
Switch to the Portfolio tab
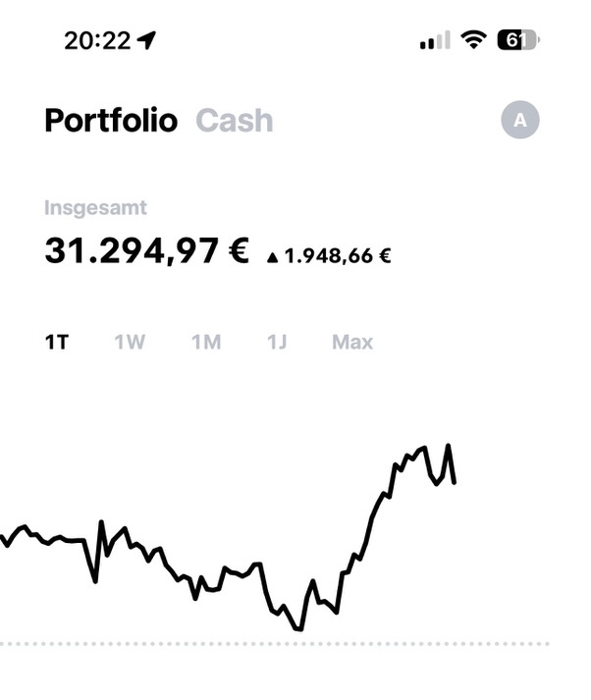(x=111, y=121)
